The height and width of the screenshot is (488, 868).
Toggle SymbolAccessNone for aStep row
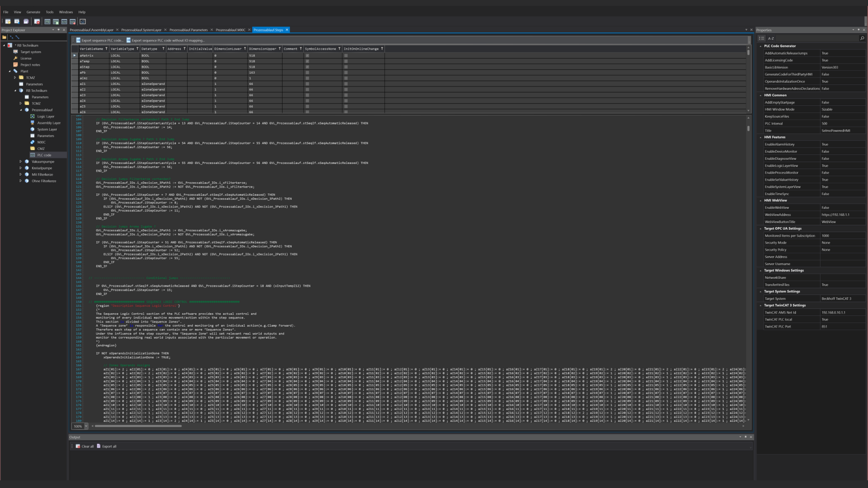tap(307, 67)
